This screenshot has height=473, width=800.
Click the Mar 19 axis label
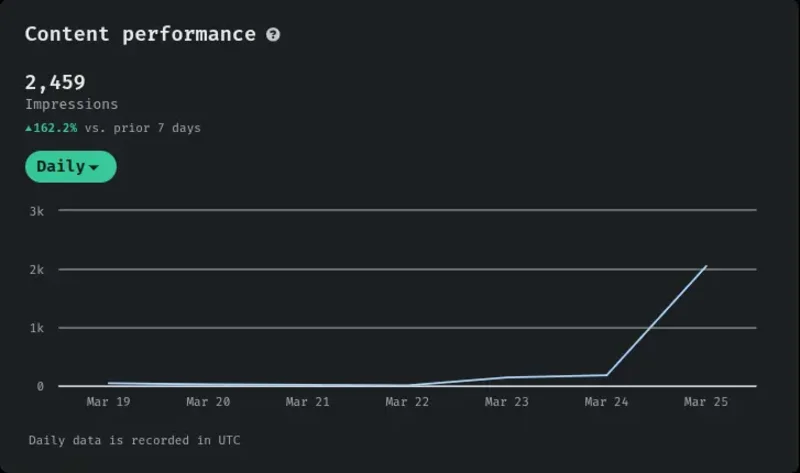click(x=108, y=402)
